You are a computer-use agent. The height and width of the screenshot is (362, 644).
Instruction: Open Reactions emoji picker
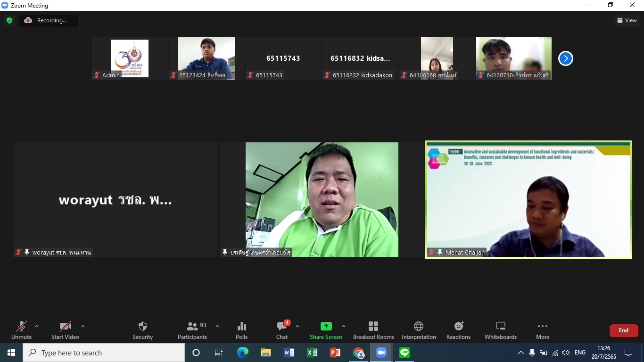[458, 330]
